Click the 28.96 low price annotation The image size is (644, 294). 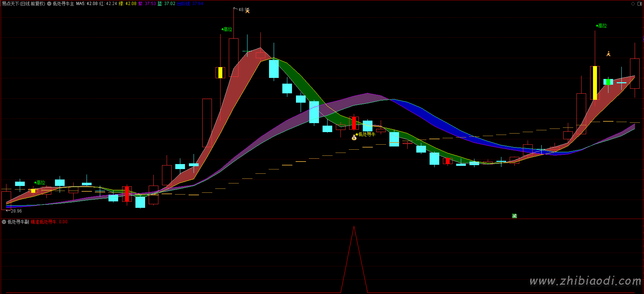pos(16,211)
